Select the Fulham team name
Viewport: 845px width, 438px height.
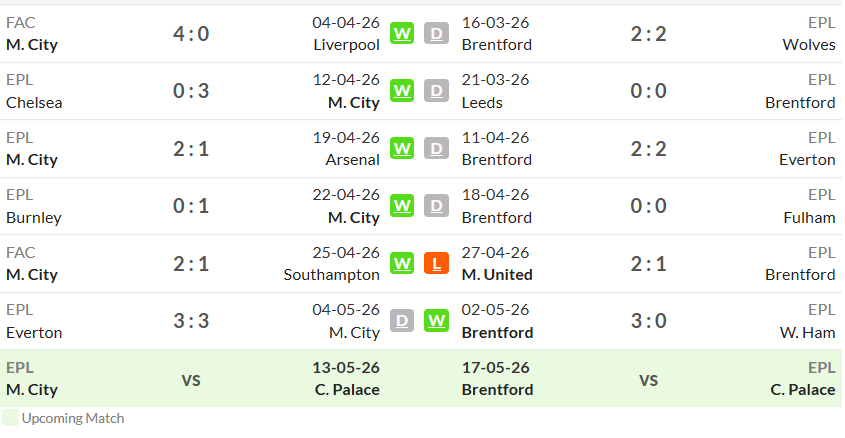(x=809, y=218)
